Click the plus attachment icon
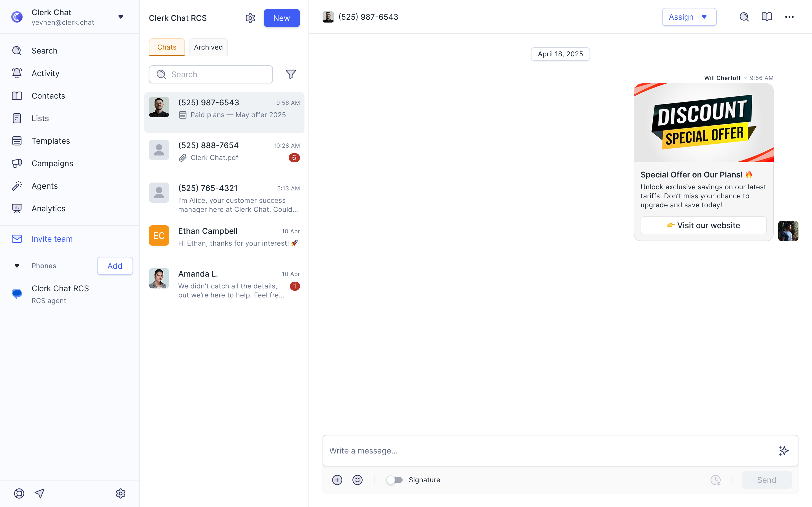The image size is (812, 507). [337, 480]
